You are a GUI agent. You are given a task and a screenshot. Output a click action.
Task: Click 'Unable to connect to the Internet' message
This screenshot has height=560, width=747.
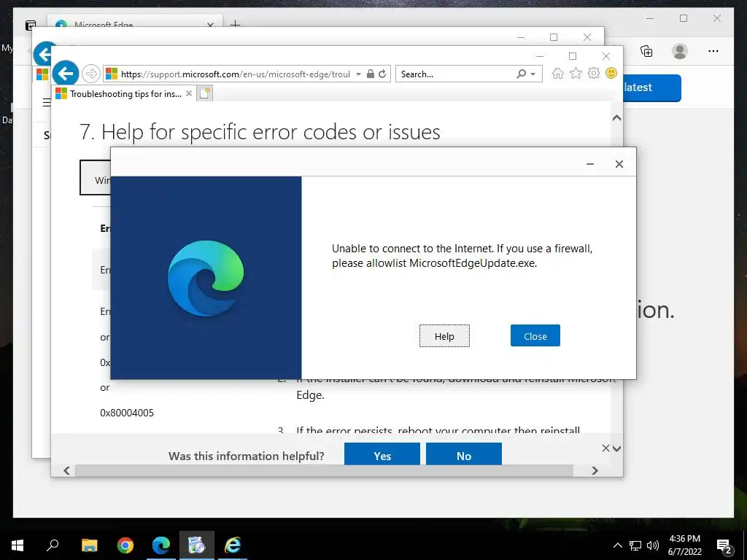pyautogui.click(x=462, y=256)
